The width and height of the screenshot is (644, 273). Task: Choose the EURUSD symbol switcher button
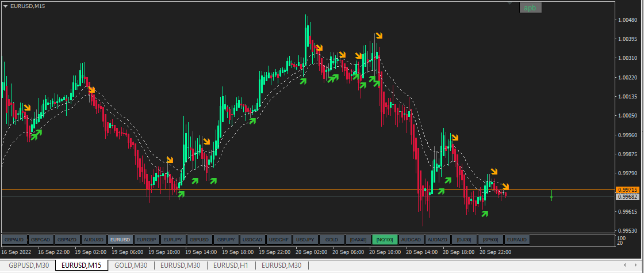[x=120, y=240]
